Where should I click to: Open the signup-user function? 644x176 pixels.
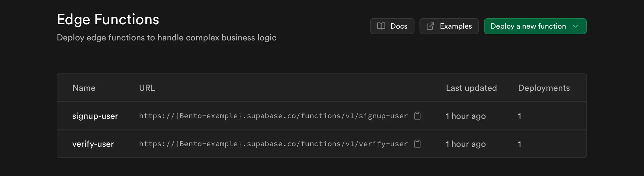click(x=95, y=116)
